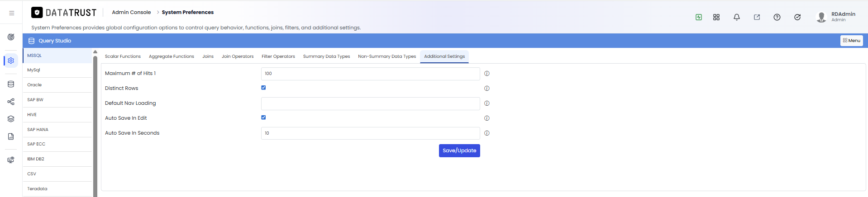
Task: Open the target icon in sidebar
Action: coord(11,37)
